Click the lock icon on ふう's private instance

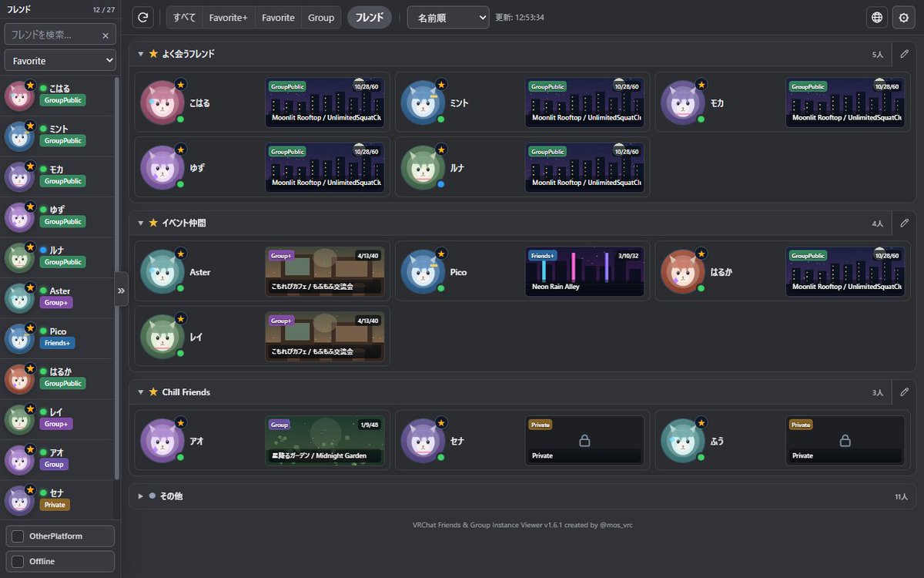pos(845,440)
